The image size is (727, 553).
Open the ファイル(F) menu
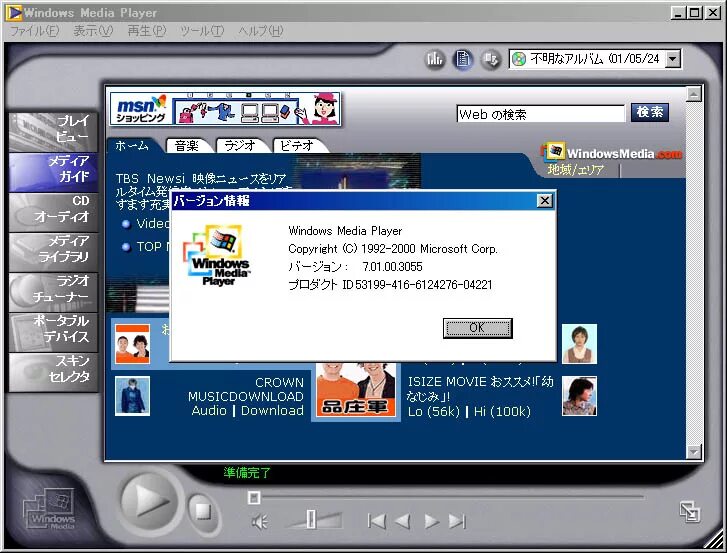[x=35, y=31]
